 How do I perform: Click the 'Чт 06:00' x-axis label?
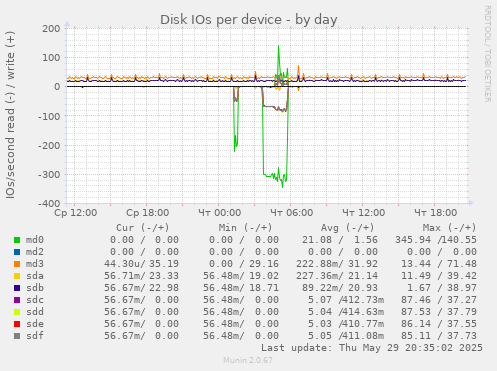(x=292, y=213)
